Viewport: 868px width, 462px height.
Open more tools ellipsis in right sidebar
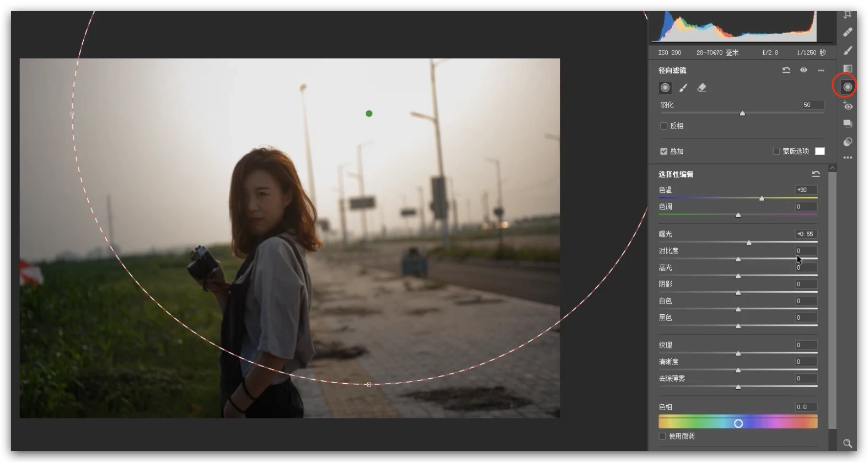(848, 158)
